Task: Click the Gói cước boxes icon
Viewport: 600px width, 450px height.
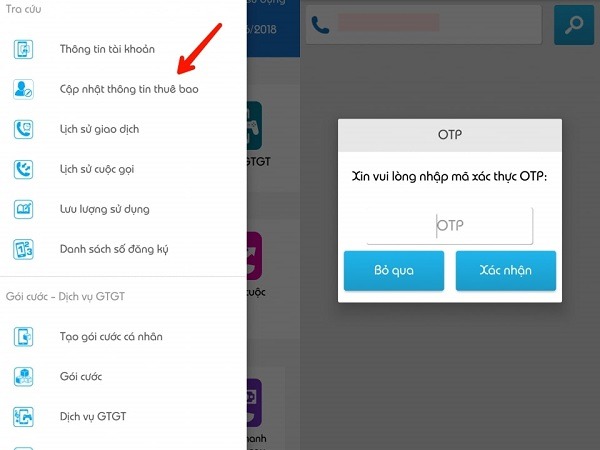Action: point(23,377)
